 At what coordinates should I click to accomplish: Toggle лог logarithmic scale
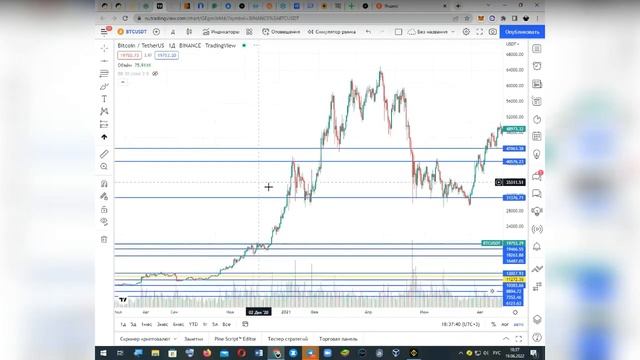click(x=505, y=324)
